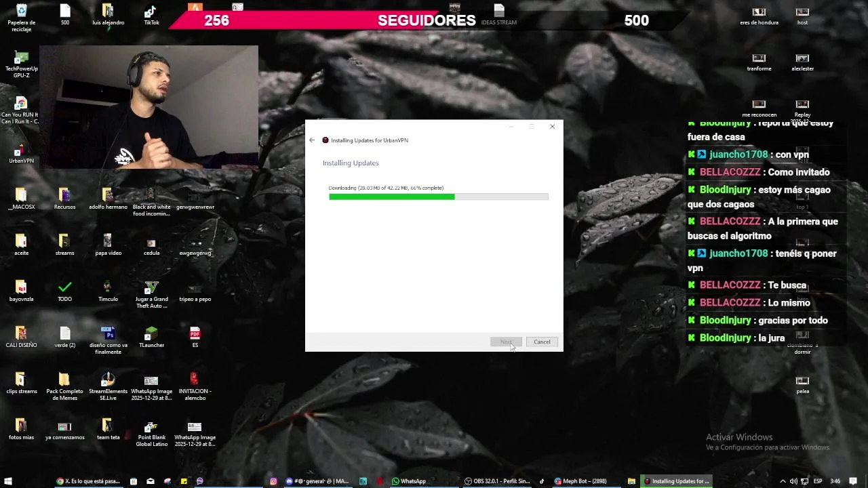Open the tranforme desktop video file

click(x=759, y=62)
